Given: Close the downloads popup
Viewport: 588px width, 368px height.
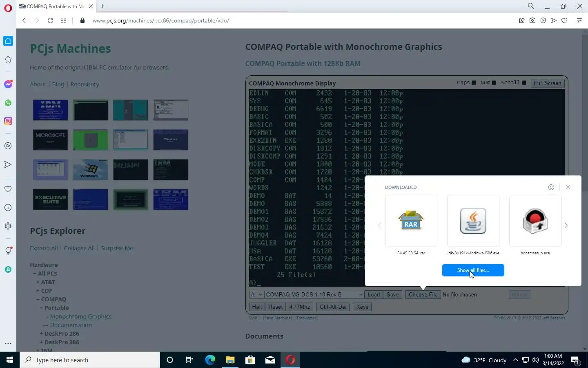Looking at the screenshot, I should pos(568,187).
